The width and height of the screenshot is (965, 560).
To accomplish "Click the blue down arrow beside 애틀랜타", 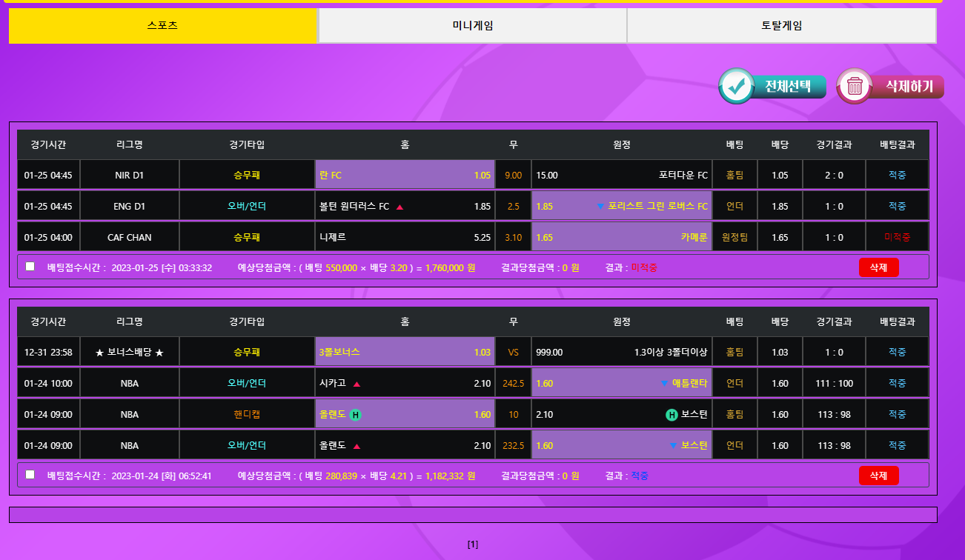I will [664, 384].
